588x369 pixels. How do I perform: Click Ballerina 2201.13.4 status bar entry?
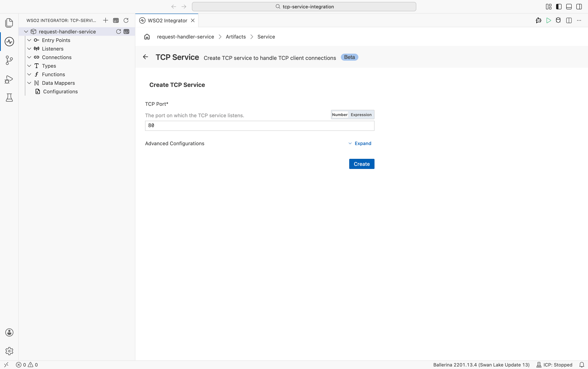point(481,365)
